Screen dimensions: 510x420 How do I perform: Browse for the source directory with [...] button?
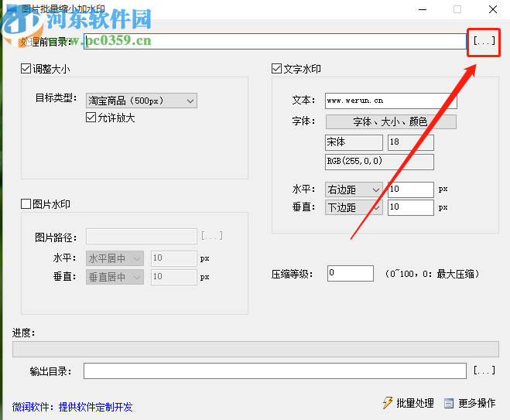[484, 41]
